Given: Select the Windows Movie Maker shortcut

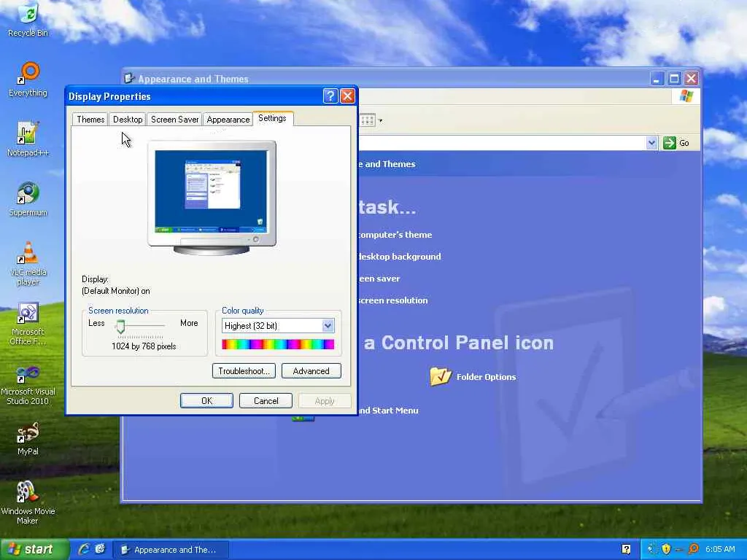Looking at the screenshot, I should tap(28, 503).
